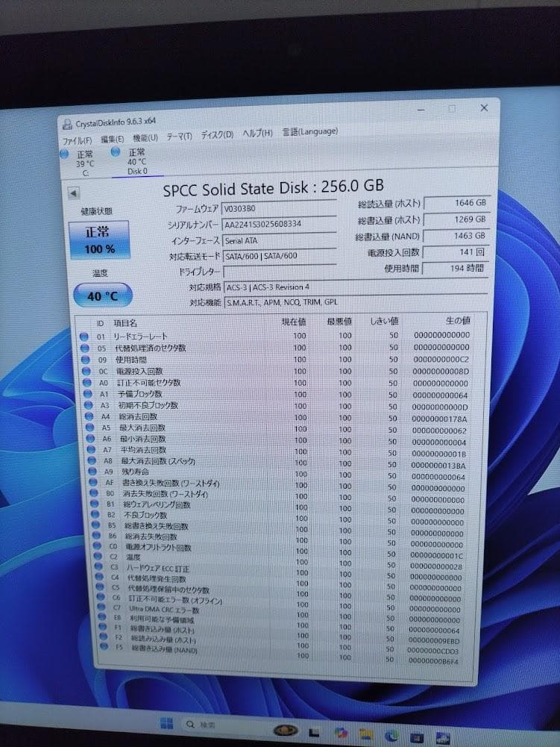Viewport: 560px width, 747px height.
Task: Click the 40 °C temperature button
Action: click(x=102, y=296)
